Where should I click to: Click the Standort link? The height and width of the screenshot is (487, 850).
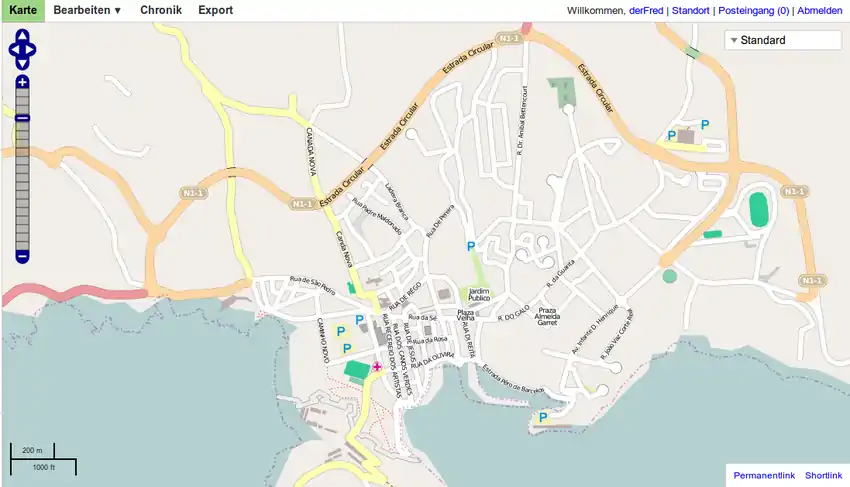pos(690,11)
